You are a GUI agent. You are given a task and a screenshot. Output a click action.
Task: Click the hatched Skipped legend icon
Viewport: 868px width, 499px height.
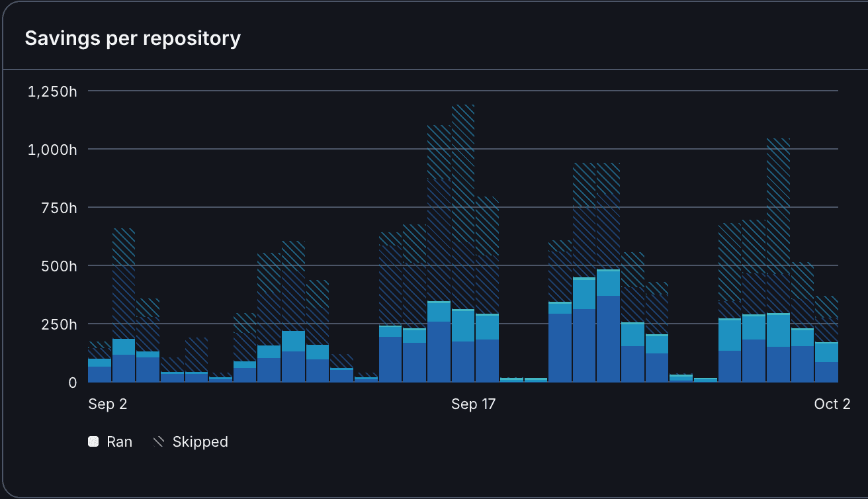point(159,442)
